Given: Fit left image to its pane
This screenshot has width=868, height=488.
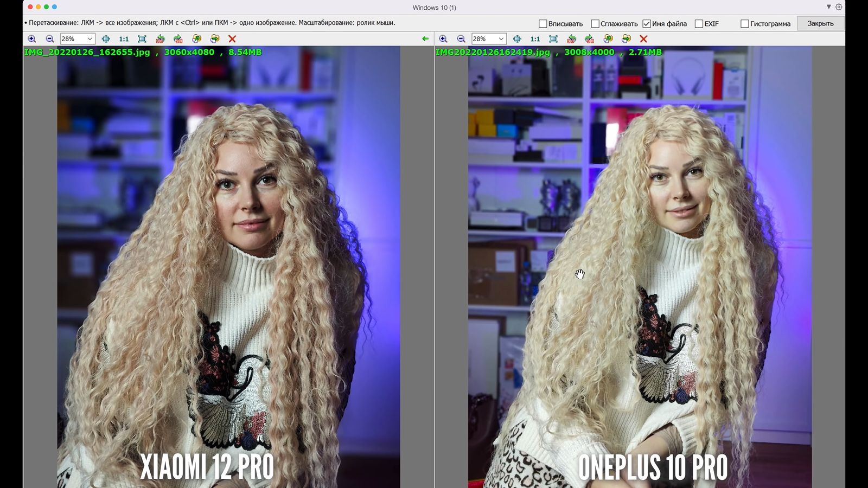Looking at the screenshot, I should click(142, 39).
